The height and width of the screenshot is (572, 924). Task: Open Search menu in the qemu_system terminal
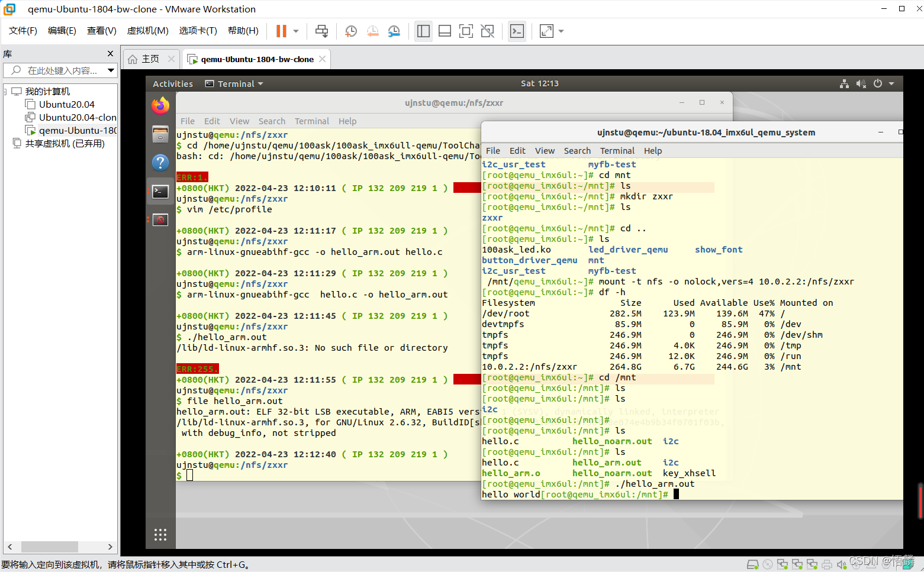[x=577, y=151]
